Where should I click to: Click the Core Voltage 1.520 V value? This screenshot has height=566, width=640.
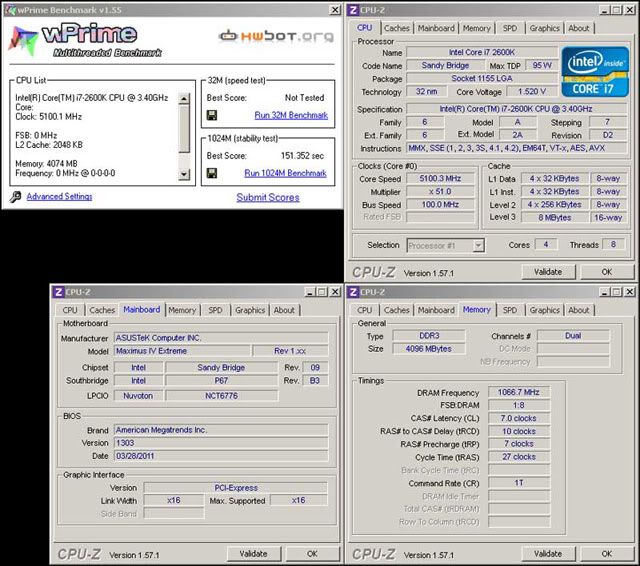tap(531, 91)
